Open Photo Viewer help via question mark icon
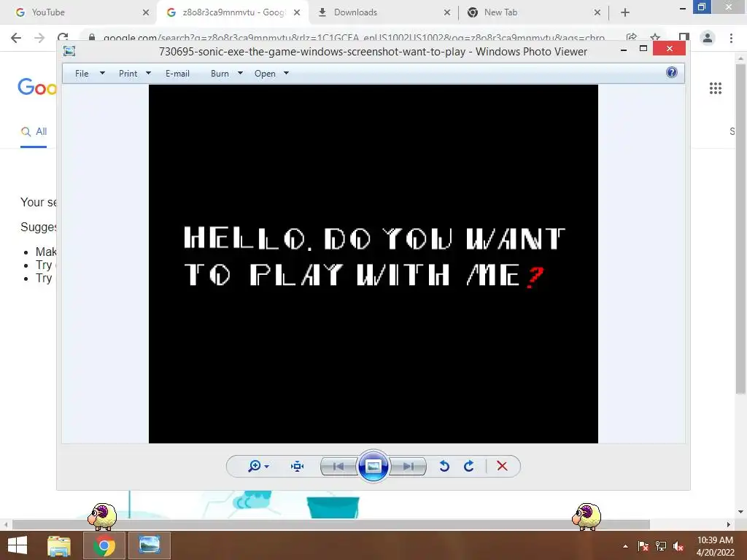 (672, 72)
